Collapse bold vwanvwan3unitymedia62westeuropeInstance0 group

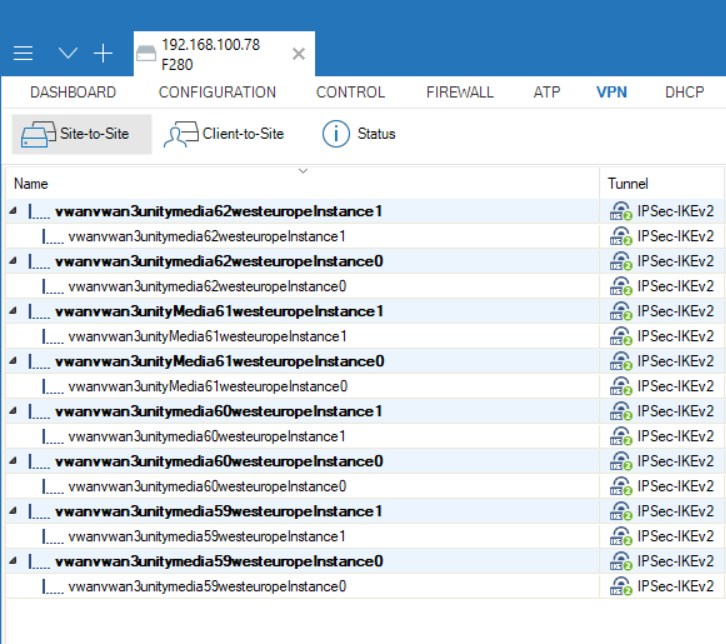(x=13, y=261)
